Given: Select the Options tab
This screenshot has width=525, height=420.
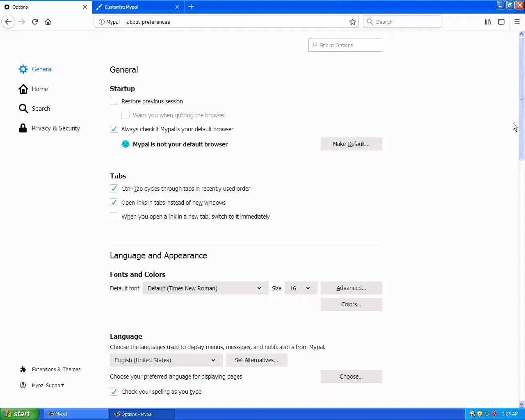Looking at the screenshot, I should pyautogui.click(x=46, y=7).
